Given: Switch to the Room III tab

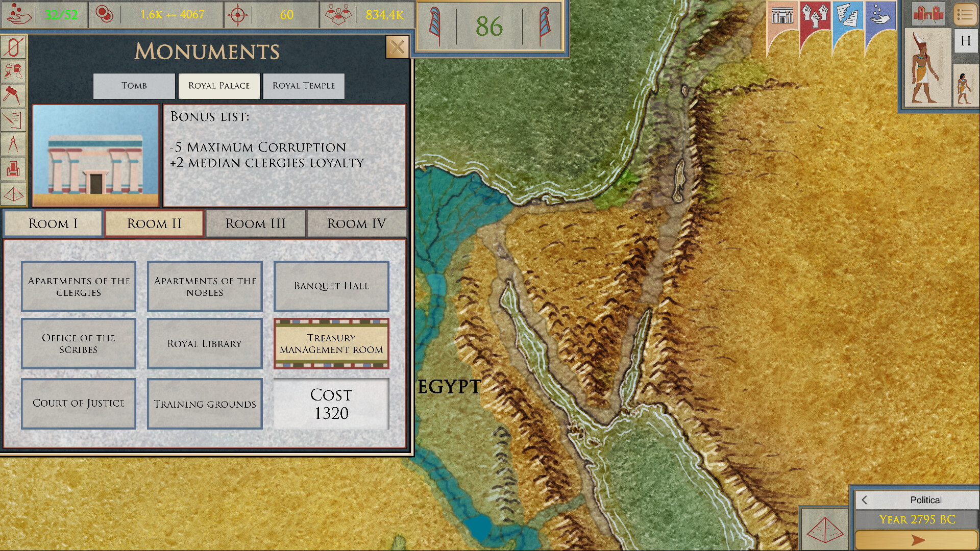Looking at the screenshot, I should pyautogui.click(x=255, y=223).
